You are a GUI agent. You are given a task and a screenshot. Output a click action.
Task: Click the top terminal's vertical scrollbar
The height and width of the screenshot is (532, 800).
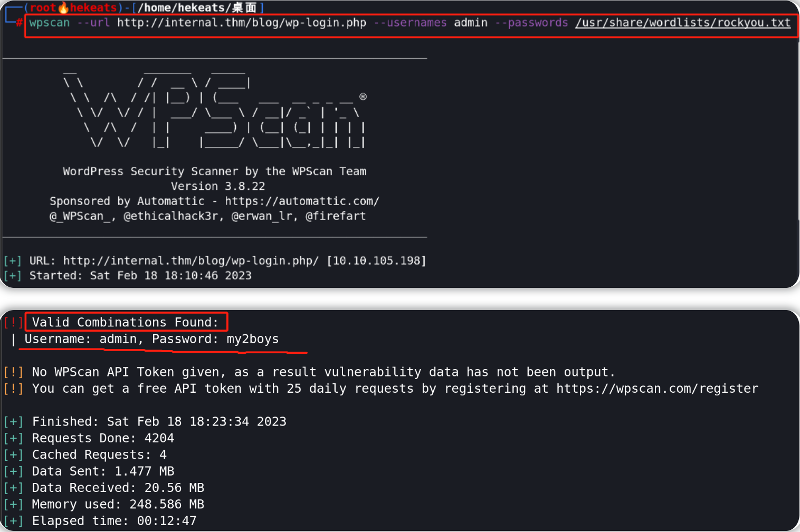pos(798,132)
